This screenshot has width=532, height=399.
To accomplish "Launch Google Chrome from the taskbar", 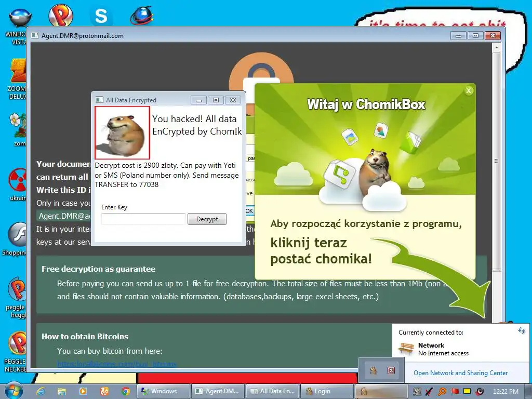I will click(126, 391).
